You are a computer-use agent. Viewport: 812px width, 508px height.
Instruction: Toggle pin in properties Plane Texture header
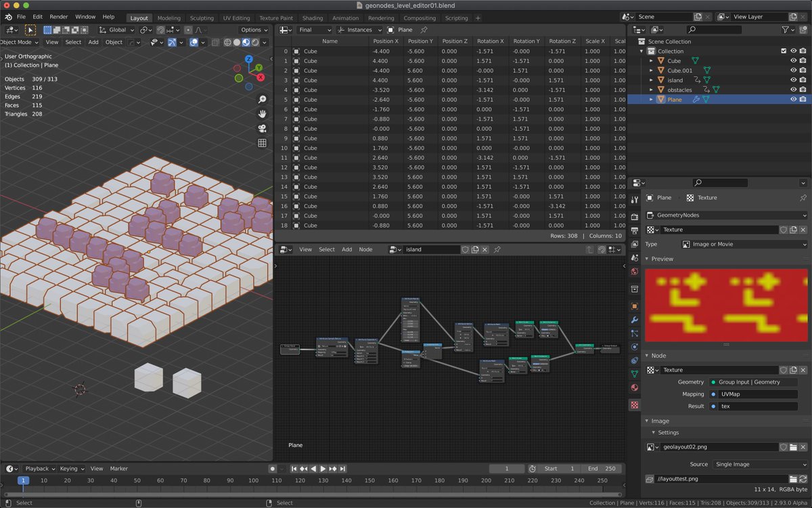click(x=803, y=198)
